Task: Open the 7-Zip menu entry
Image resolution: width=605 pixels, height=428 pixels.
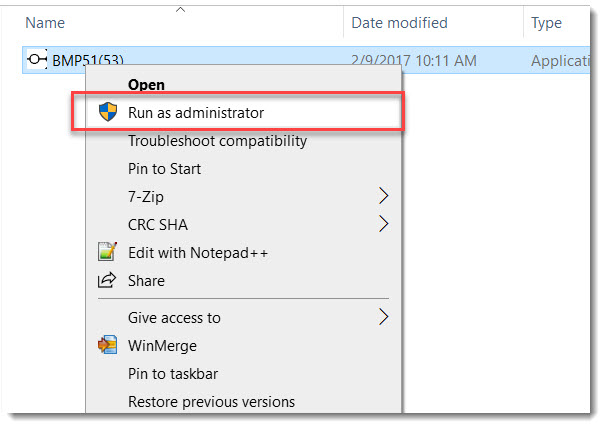Action: [x=146, y=197]
